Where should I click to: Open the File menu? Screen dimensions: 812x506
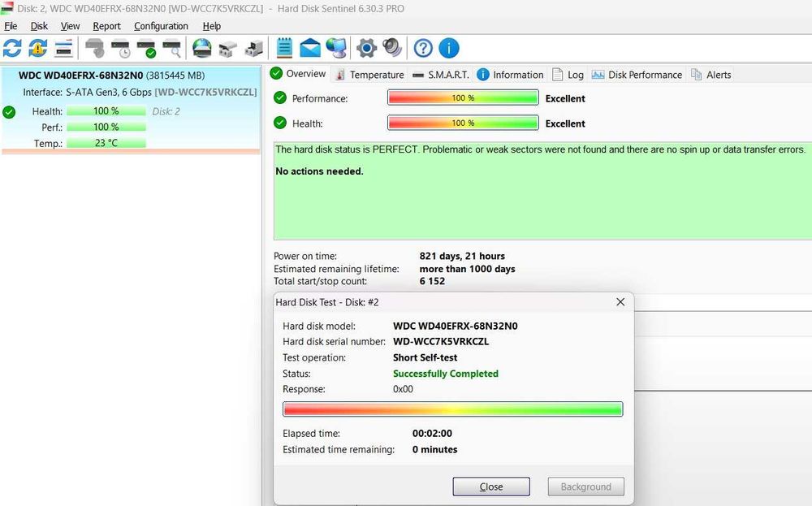[x=11, y=26]
